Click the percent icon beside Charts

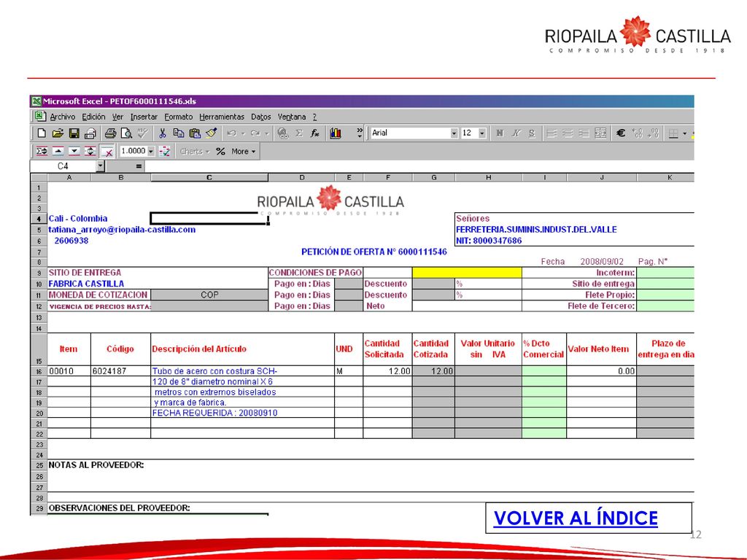(220, 152)
